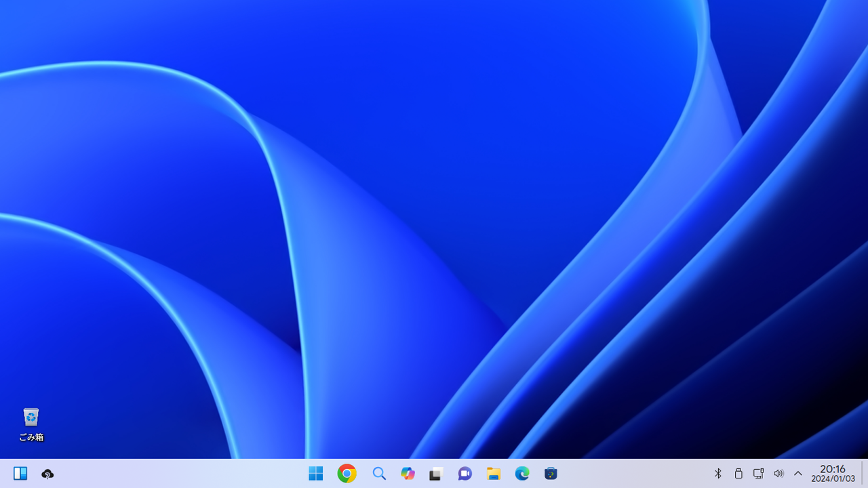The height and width of the screenshot is (488, 868).
Task: Open the Windows Start menu
Action: coord(316,474)
